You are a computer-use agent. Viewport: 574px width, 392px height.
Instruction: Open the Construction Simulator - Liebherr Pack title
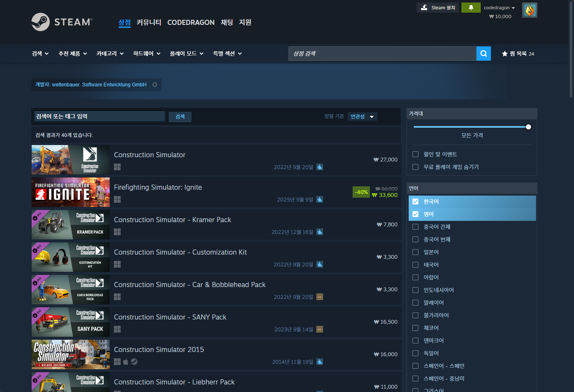point(174,382)
